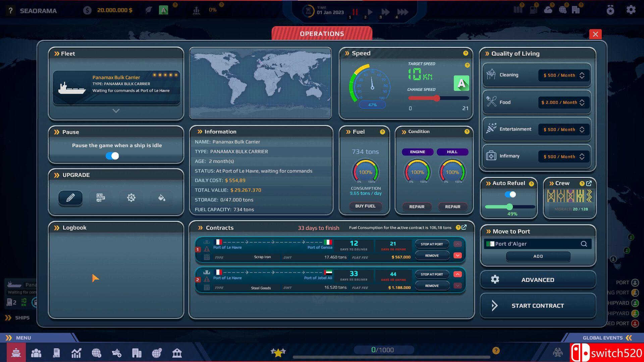Click the pencil/edit upgrade icon

[70, 197]
